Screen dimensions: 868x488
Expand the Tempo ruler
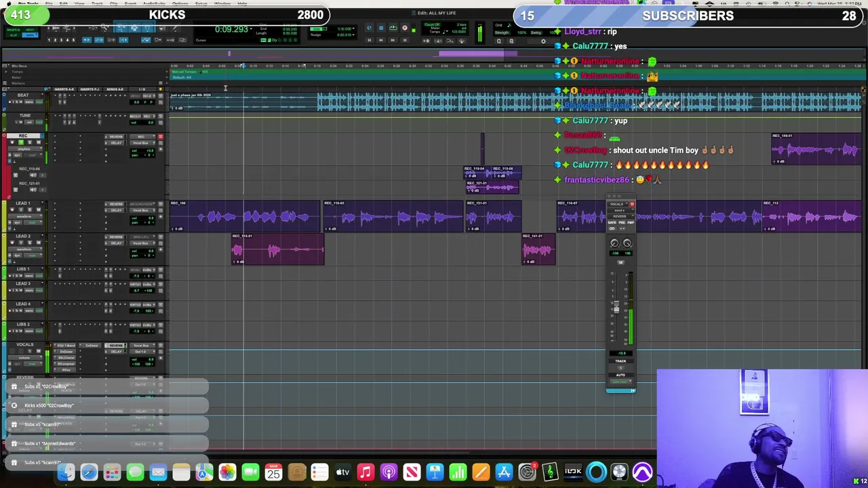point(6,72)
